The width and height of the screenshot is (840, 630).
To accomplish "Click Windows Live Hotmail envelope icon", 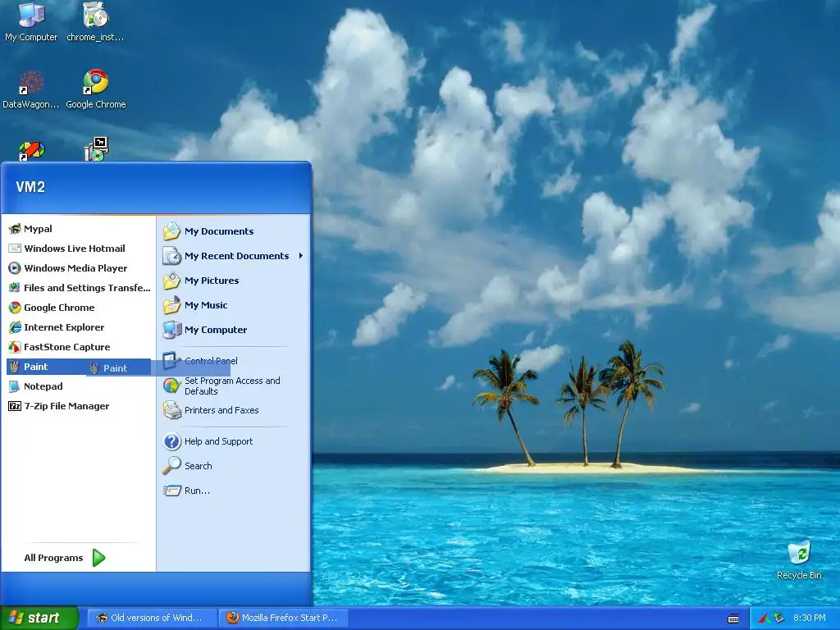I will [x=15, y=249].
